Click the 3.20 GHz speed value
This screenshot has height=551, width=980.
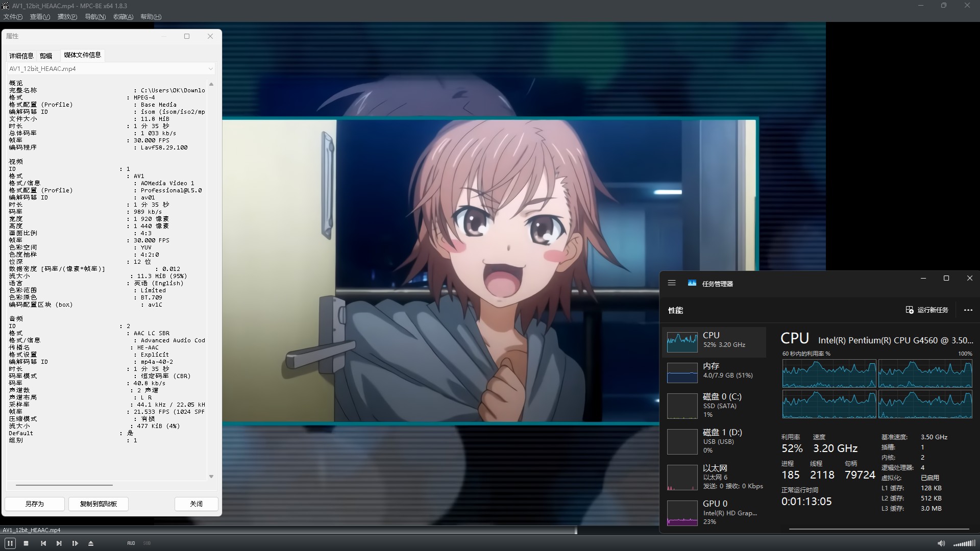coord(835,448)
